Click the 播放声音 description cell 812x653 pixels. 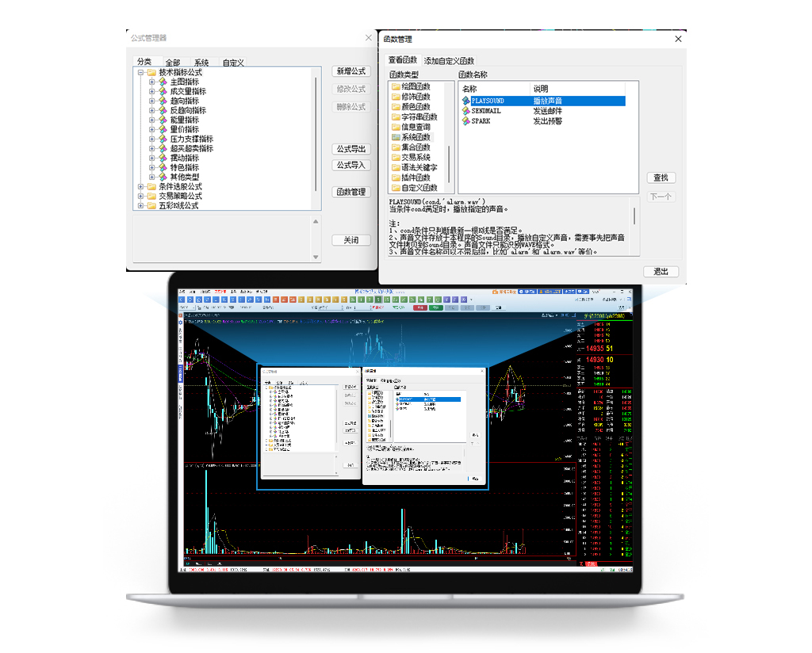[x=547, y=101]
